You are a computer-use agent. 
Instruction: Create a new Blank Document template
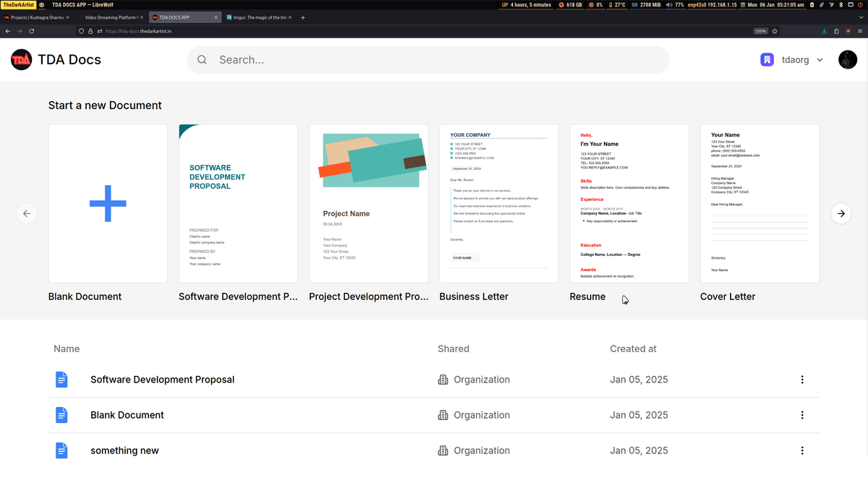[x=108, y=203]
